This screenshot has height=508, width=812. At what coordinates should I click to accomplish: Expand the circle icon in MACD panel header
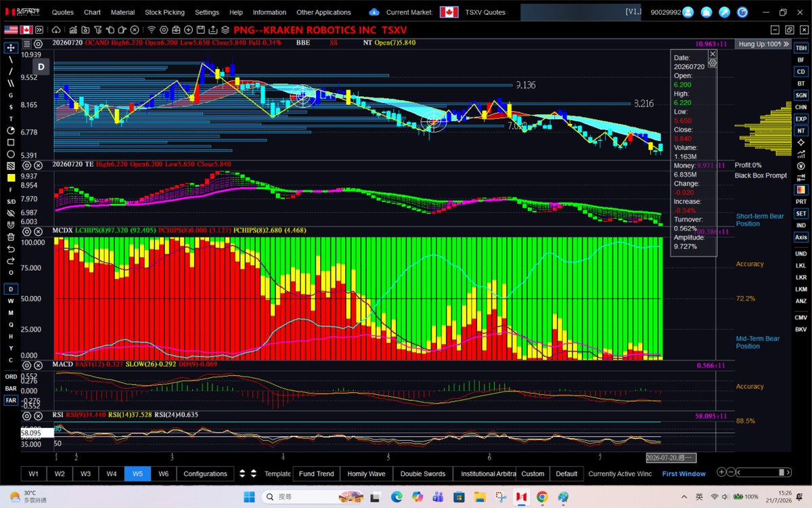27,364
